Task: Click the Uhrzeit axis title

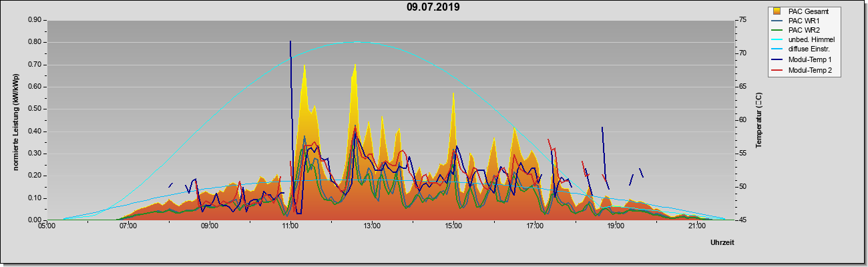Action: (722, 243)
